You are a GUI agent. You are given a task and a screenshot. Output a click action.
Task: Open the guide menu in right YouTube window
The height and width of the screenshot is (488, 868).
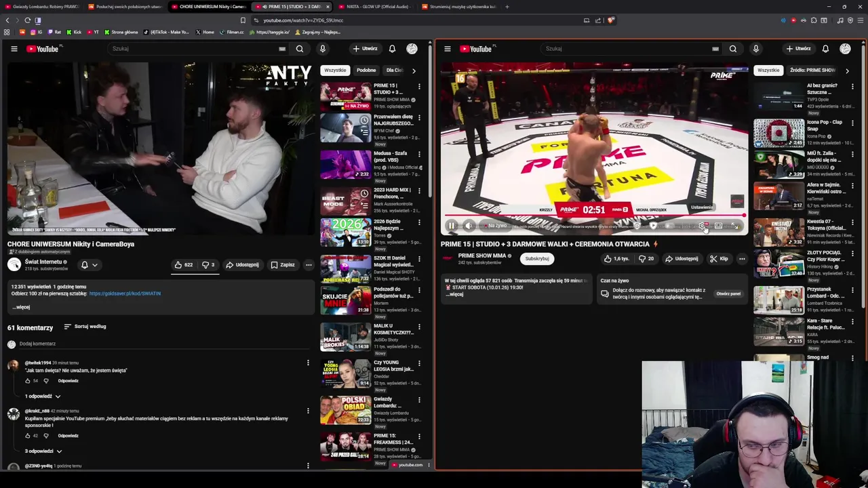448,49
